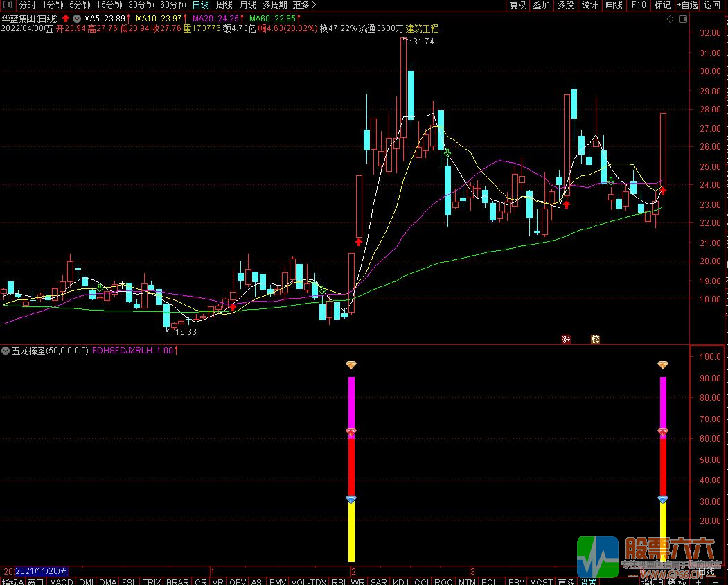This screenshot has height=585, width=728.
Task: Open the F10 company info
Action: click(x=639, y=5)
